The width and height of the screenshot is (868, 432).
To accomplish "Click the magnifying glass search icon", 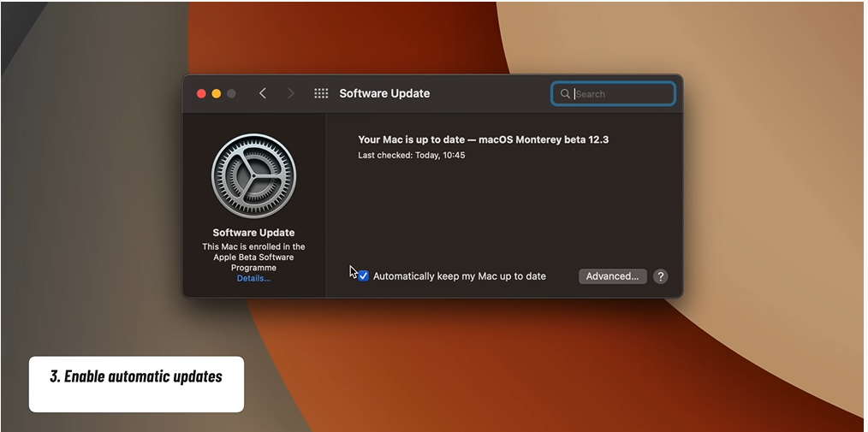I will [x=565, y=94].
